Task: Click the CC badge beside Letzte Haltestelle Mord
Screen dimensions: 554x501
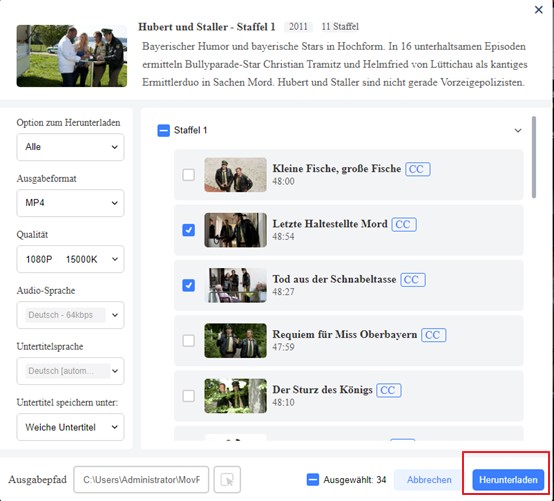Action: (404, 224)
